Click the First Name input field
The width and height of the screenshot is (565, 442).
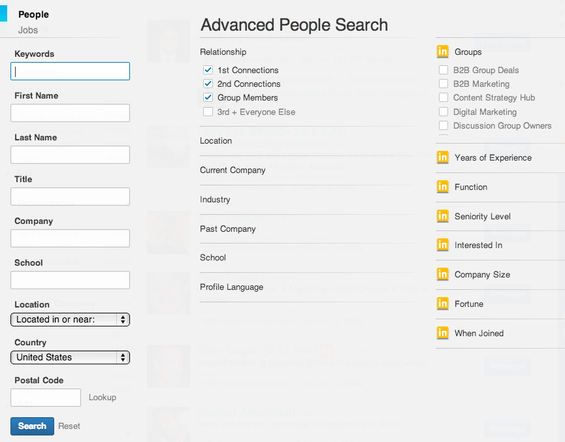click(x=70, y=113)
